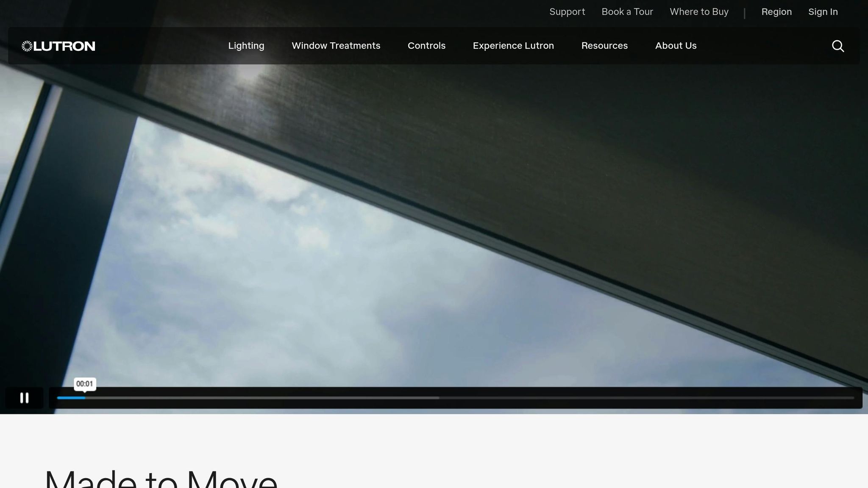Image resolution: width=868 pixels, height=488 pixels.
Task: Expand the Resources navigation item
Action: coord(604,46)
